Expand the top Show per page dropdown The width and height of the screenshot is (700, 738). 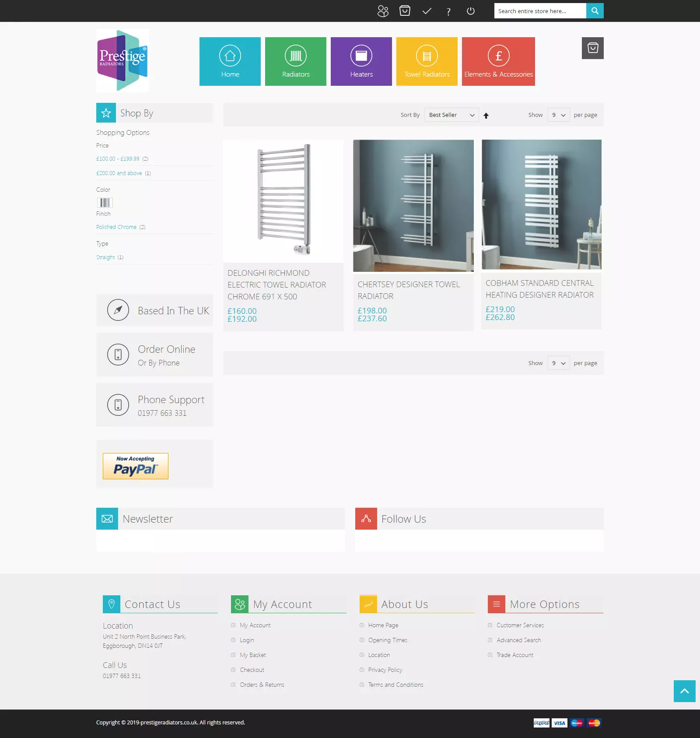(558, 115)
